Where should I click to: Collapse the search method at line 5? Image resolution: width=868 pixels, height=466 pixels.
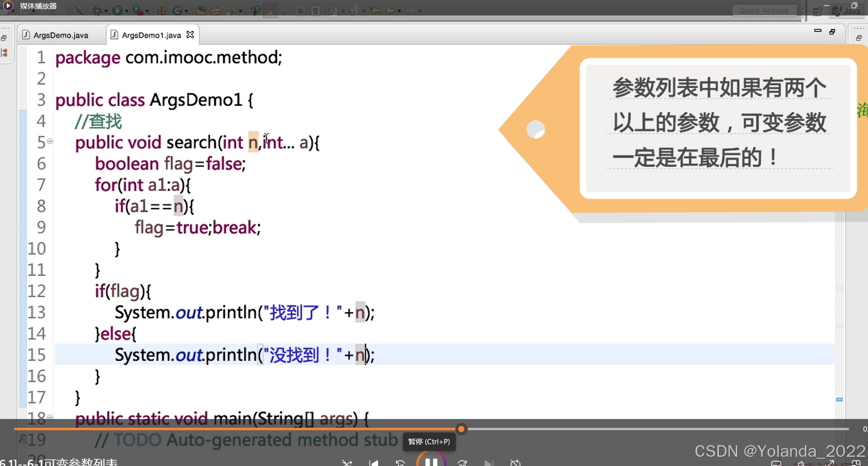[x=50, y=141]
